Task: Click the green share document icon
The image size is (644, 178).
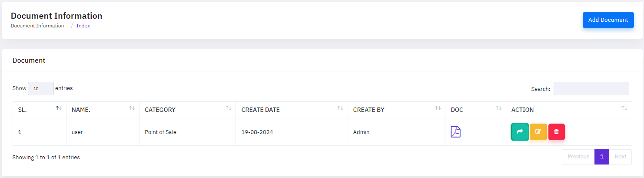Action: 520,132
